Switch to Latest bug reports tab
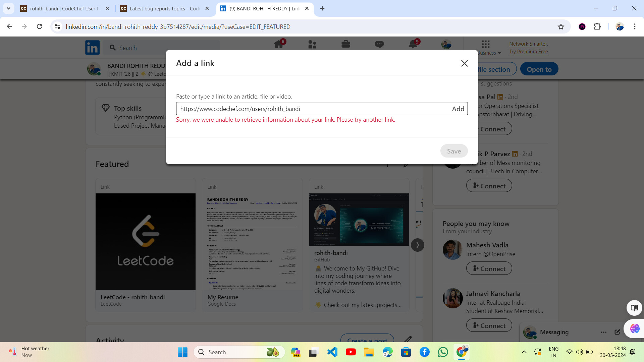This screenshot has height=362, width=644. click(x=163, y=8)
